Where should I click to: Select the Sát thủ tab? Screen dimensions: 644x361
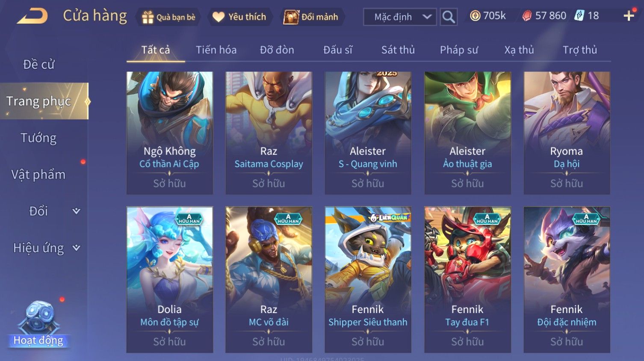coord(398,50)
